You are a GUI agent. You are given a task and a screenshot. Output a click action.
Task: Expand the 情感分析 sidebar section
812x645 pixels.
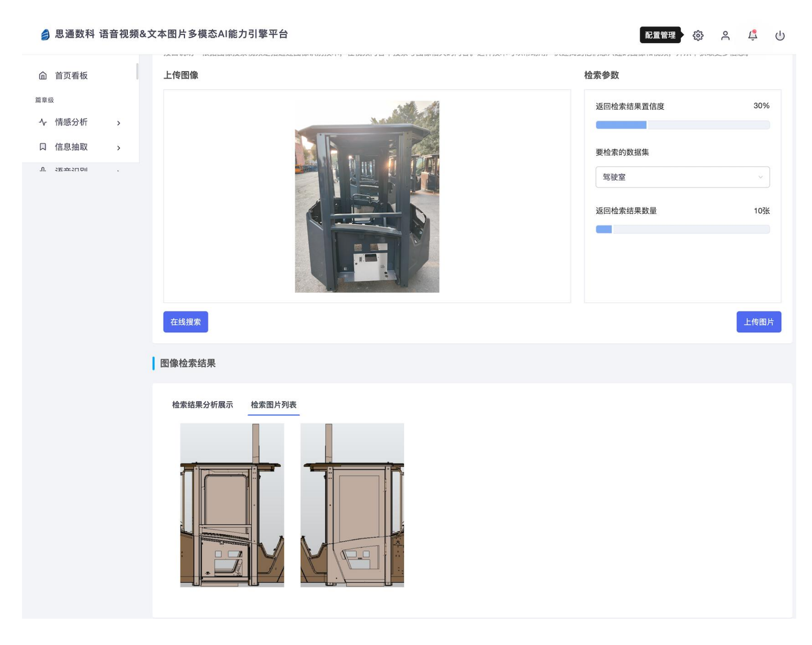click(119, 123)
